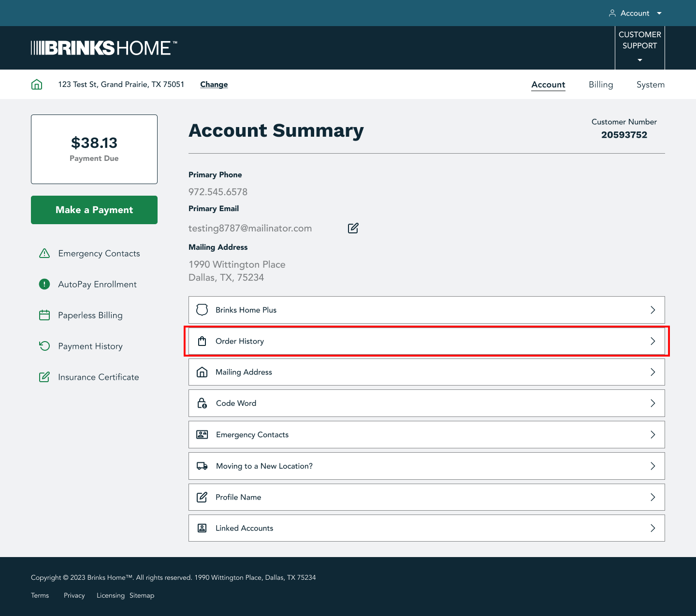
Task: Expand the Code Word chevron
Action: [653, 403]
